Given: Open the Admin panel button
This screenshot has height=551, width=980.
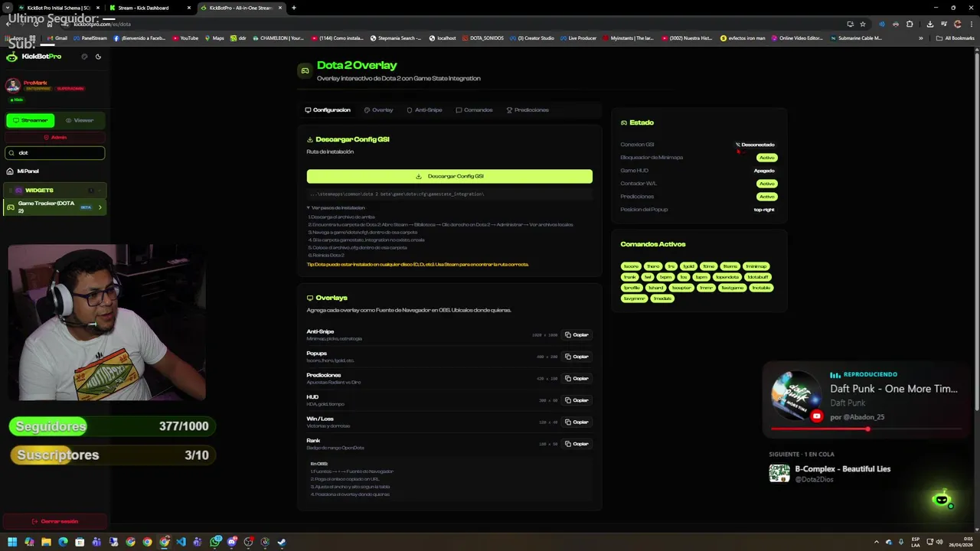Looking at the screenshot, I should pos(55,137).
